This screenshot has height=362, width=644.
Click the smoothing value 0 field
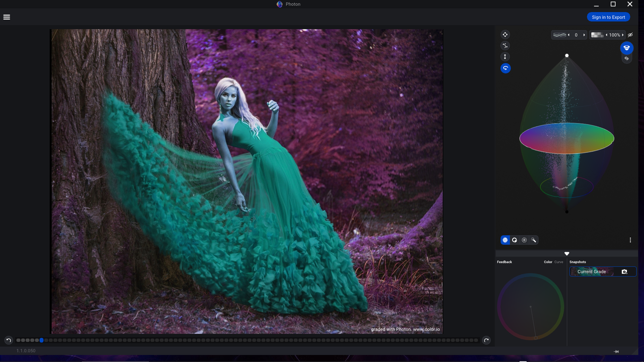click(576, 35)
